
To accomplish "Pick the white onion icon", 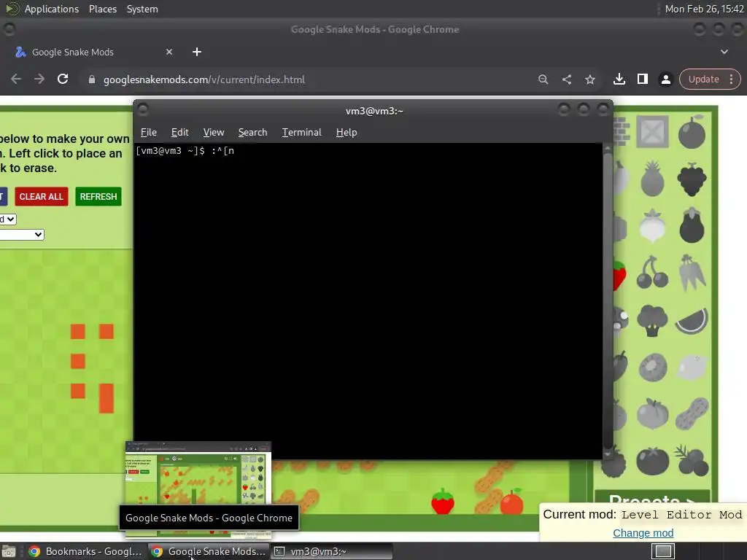I will 652,226.
